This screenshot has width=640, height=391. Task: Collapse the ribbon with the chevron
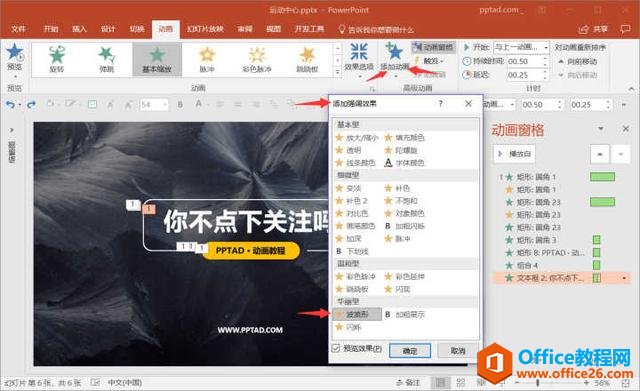631,89
